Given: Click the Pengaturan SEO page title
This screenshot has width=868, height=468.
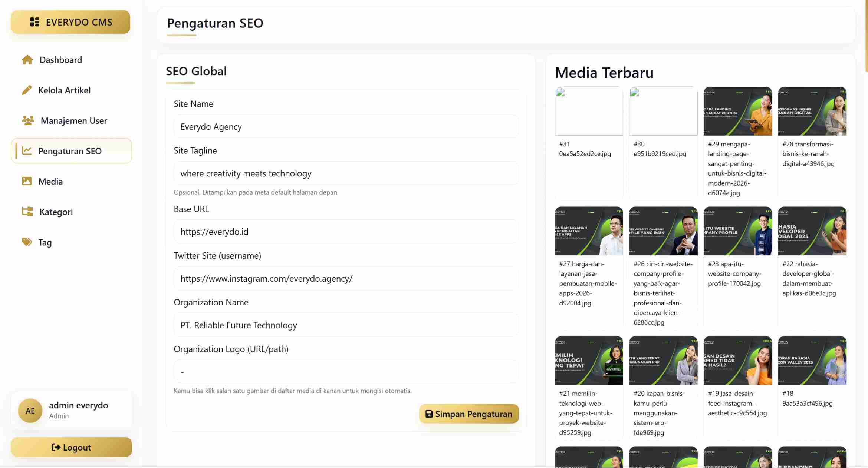Looking at the screenshot, I should pos(215,23).
